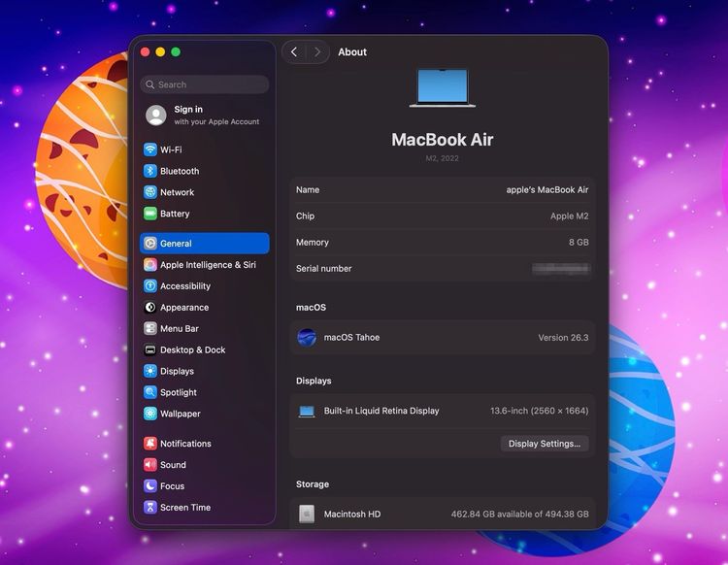Click the Sound speaker icon
728x565 pixels.
[x=149, y=465]
